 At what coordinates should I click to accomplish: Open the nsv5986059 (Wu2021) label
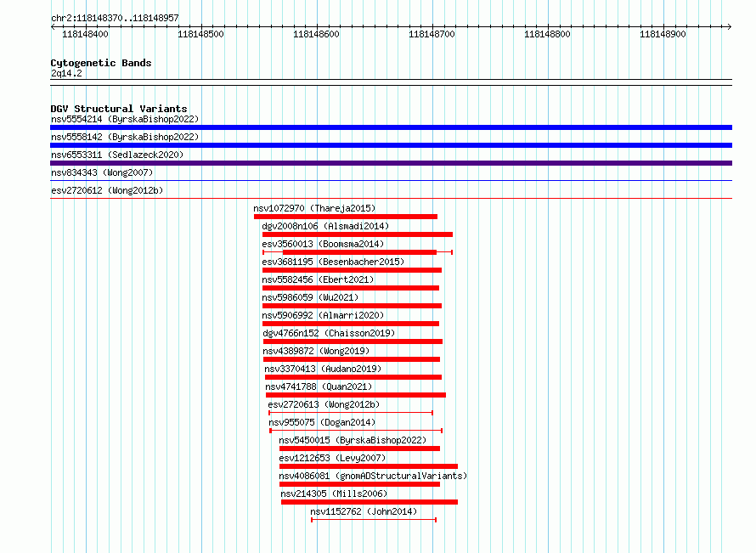[310, 297]
